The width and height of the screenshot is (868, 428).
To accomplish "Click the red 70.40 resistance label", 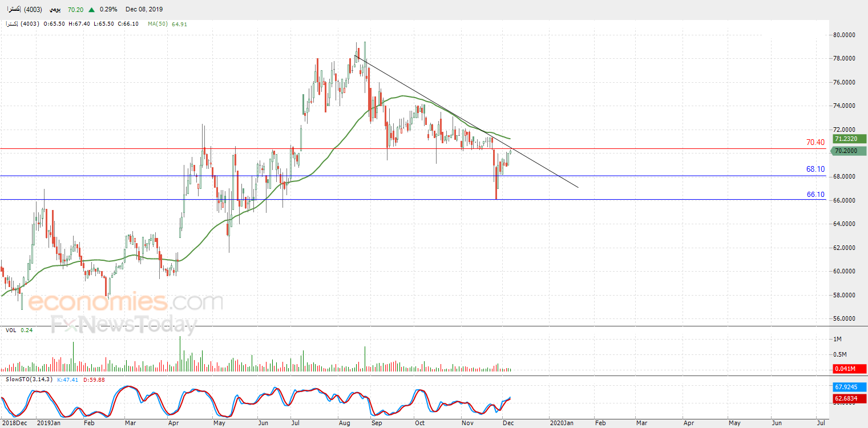I will click(x=815, y=142).
